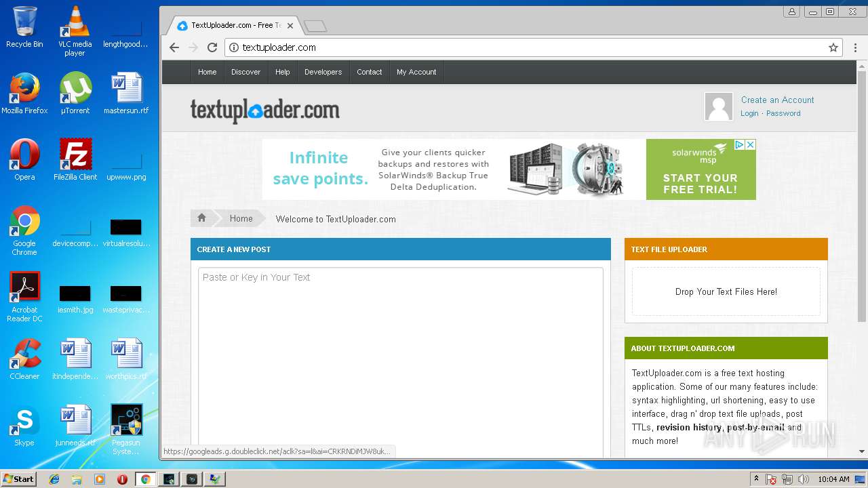Click the START YOUR FREE TRIAL ad button
The image size is (868, 488).
coord(701,184)
